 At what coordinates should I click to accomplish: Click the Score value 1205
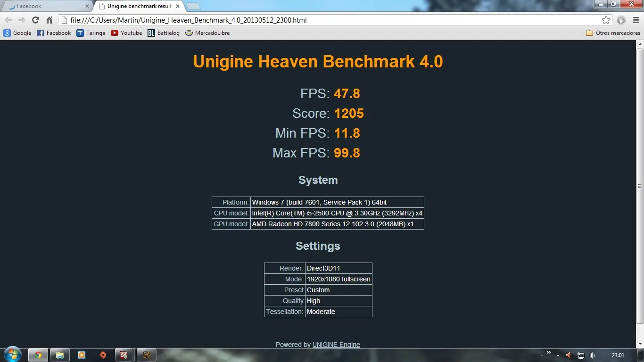point(349,113)
